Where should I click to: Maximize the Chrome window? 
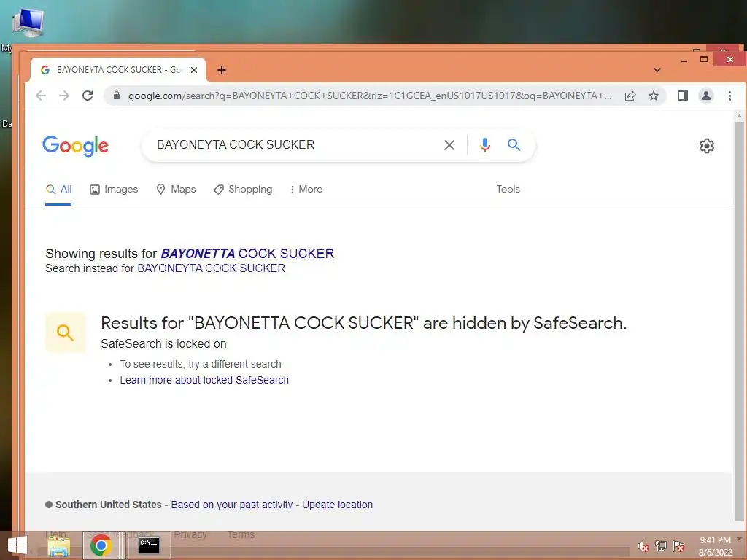(704, 60)
